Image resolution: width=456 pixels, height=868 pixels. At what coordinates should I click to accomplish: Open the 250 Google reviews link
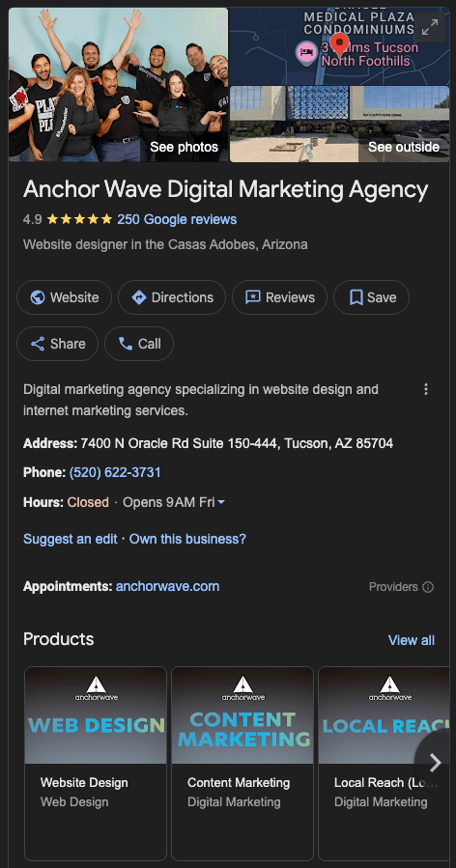tap(177, 219)
